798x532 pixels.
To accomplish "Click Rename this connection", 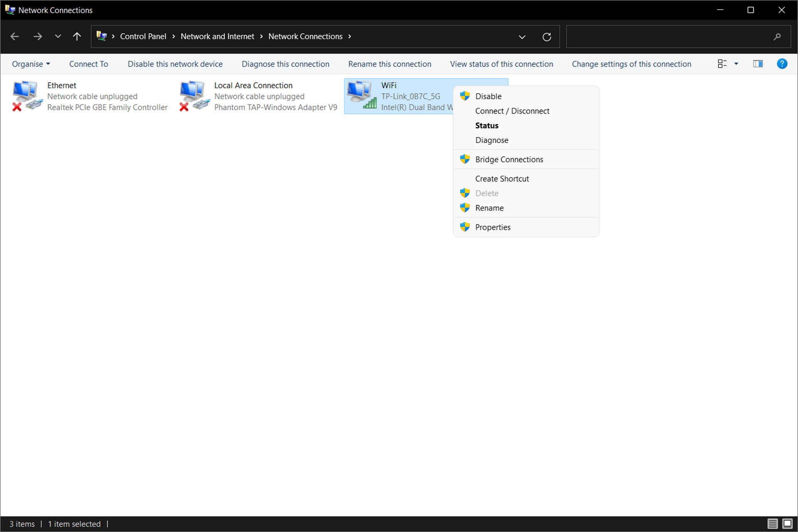I will (389, 64).
